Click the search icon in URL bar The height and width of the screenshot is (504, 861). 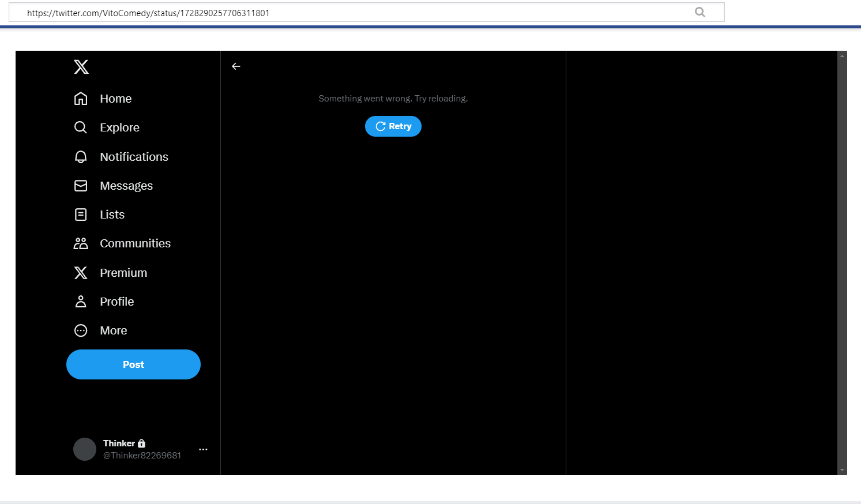pos(700,12)
